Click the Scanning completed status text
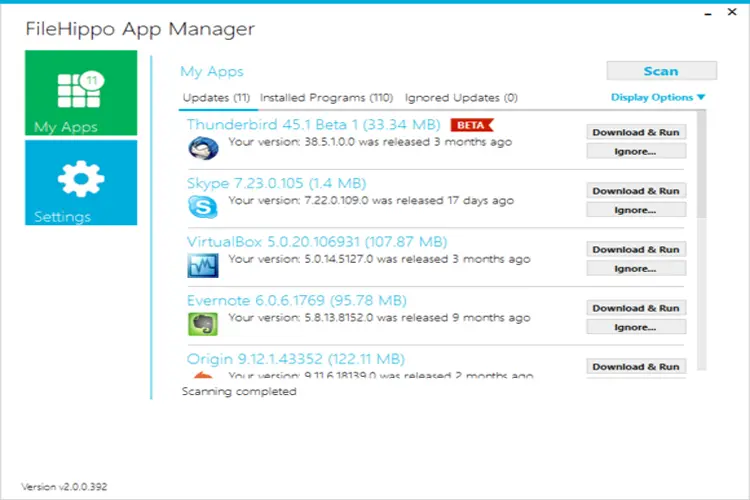The image size is (750, 500). [239, 391]
